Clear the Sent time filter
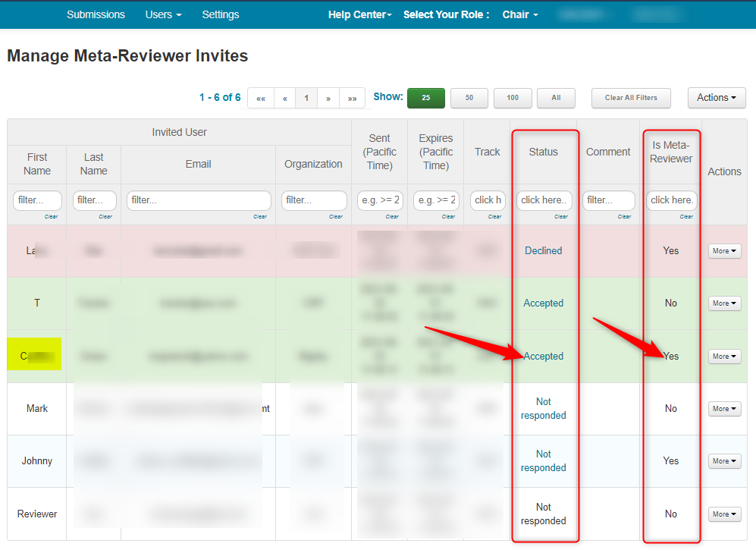The width and height of the screenshot is (756, 550). pyautogui.click(x=392, y=217)
